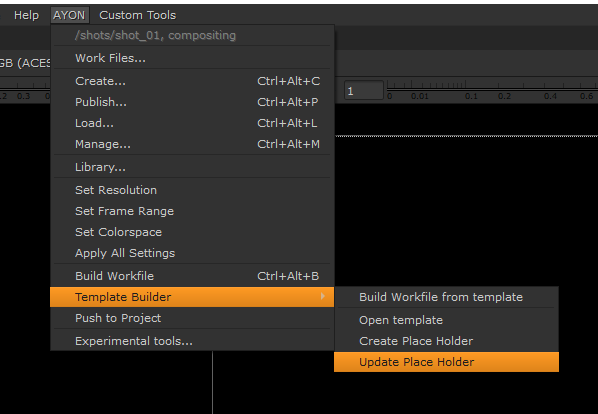Open Experimental tools...
Screen dimensions: 598x414
tap(192, 341)
